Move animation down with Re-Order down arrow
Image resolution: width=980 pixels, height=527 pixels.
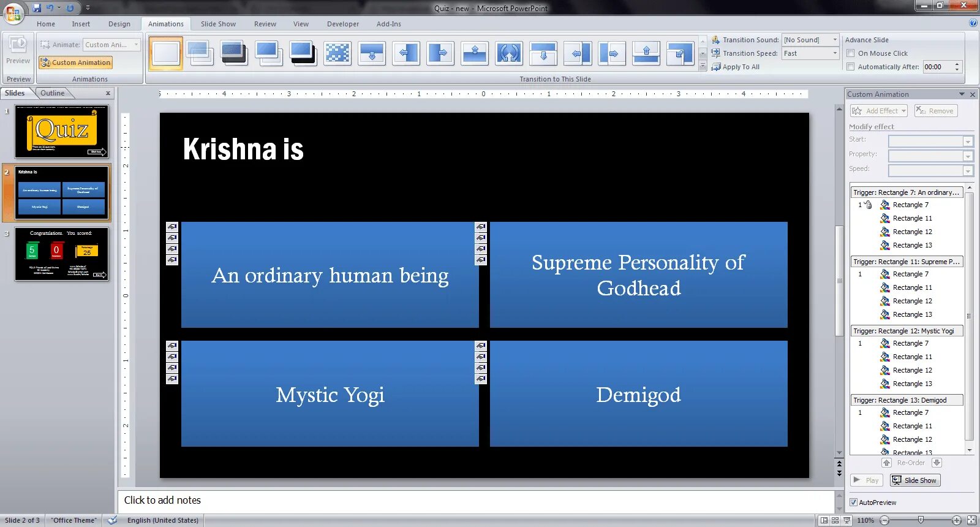point(937,463)
